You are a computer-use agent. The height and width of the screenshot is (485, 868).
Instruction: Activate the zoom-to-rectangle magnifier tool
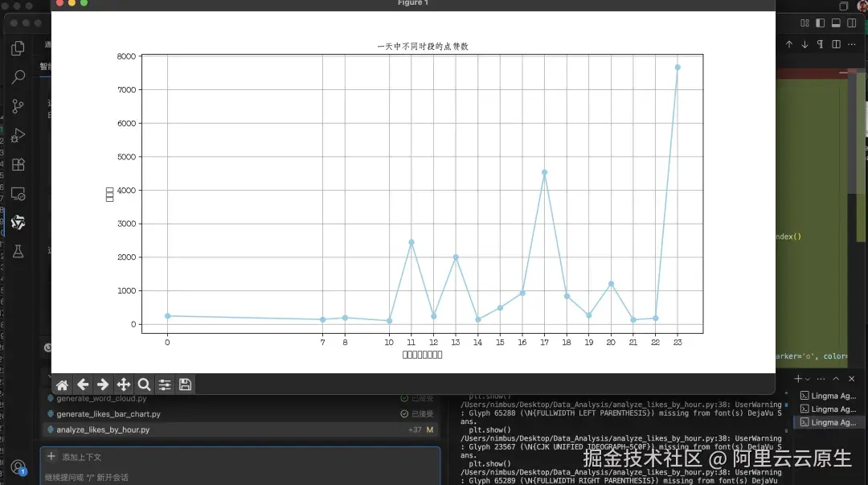pyautogui.click(x=144, y=384)
